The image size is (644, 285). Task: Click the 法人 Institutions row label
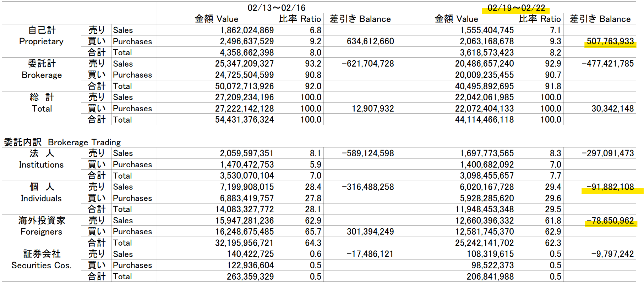tap(41, 159)
